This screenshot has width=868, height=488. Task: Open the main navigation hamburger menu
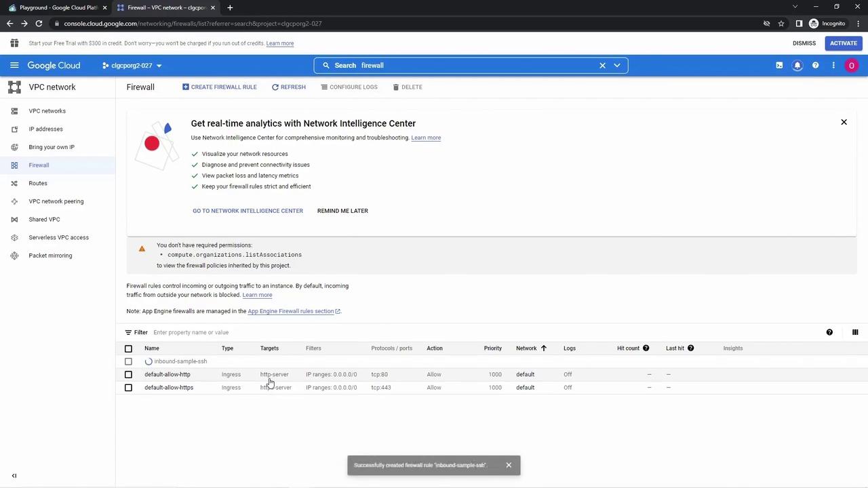[14, 66]
